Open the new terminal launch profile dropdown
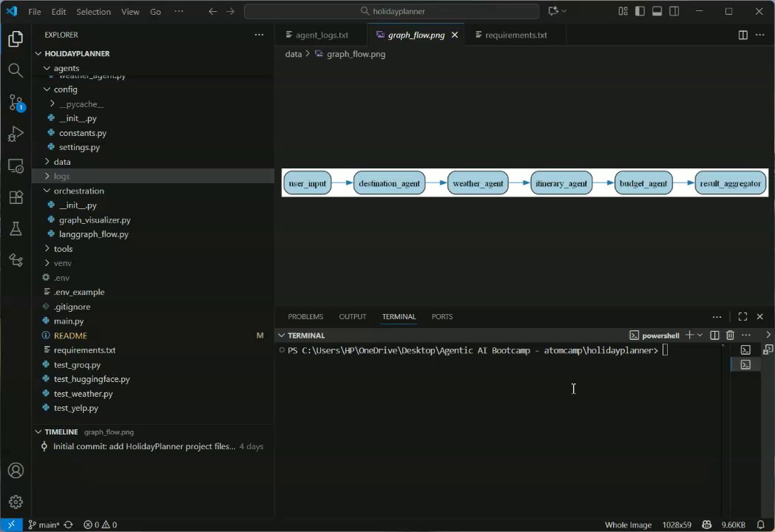 pyautogui.click(x=700, y=335)
